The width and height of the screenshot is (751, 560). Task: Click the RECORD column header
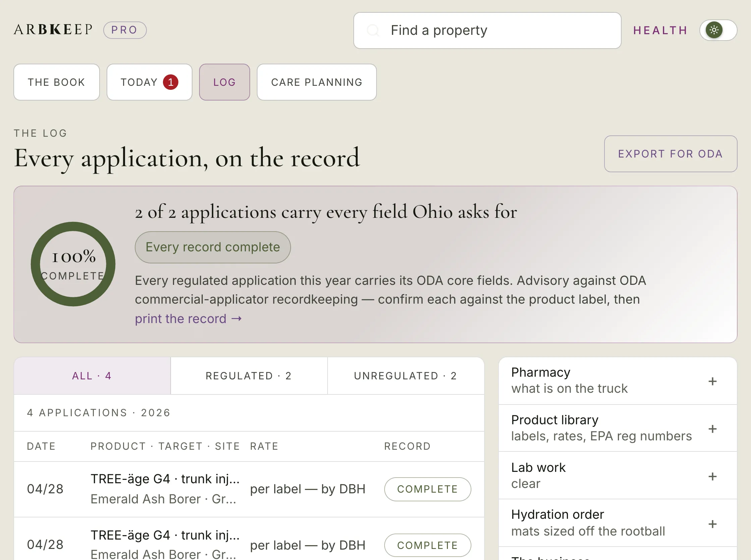[x=407, y=446]
